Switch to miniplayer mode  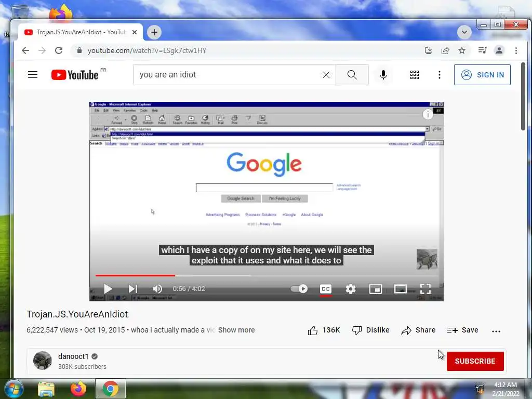[376, 289]
